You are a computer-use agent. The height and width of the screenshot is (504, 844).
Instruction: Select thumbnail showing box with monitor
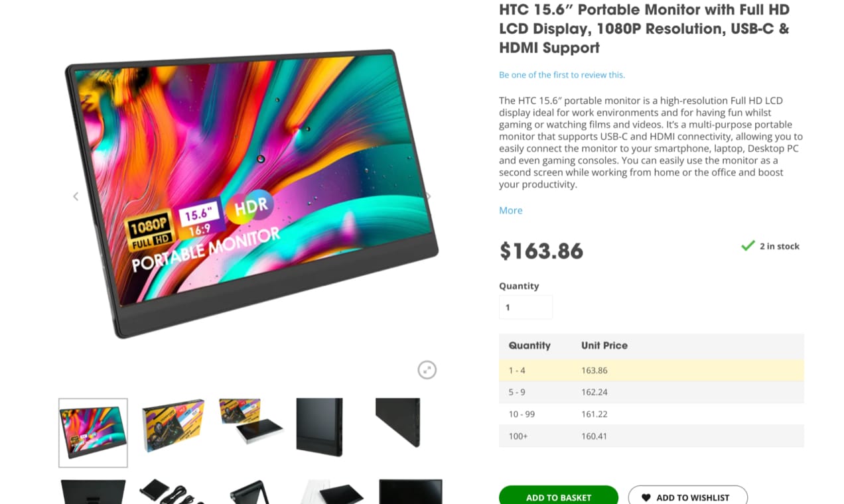click(251, 421)
